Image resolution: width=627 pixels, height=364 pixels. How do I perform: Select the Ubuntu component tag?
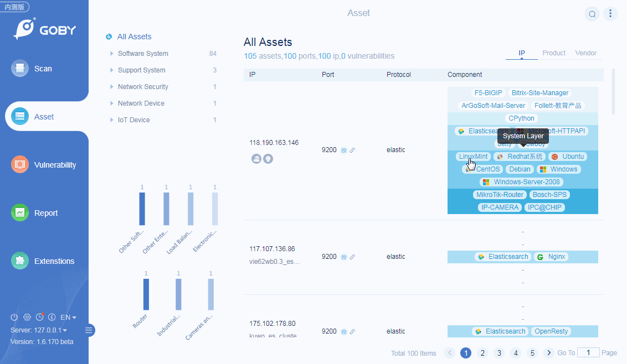point(567,156)
